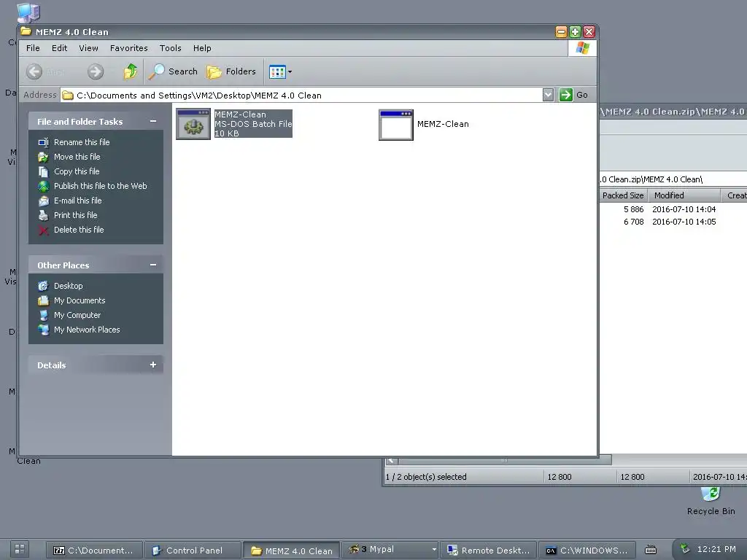Click the address path field
747x560 pixels.
tap(301, 96)
